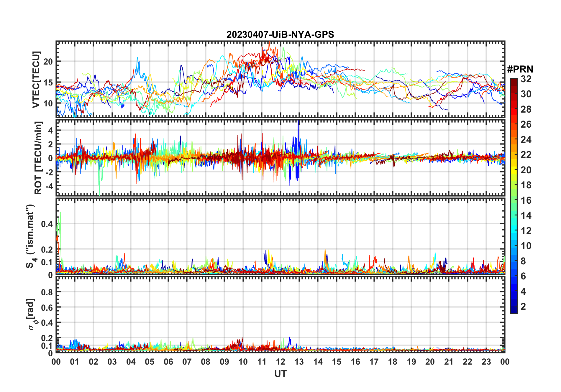The width and height of the screenshot is (561, 392).
Task: Select colorbar tick label 16
Action: coord(526,200)
